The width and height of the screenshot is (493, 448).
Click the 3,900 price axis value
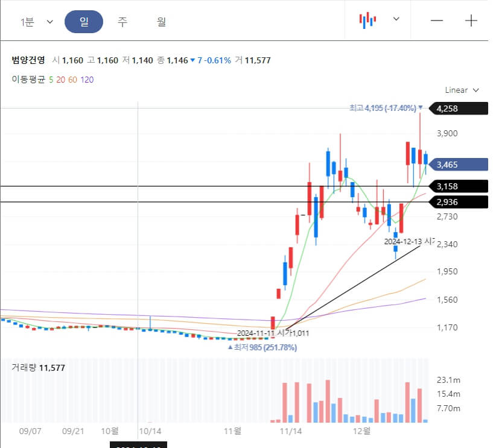(447, 133)
